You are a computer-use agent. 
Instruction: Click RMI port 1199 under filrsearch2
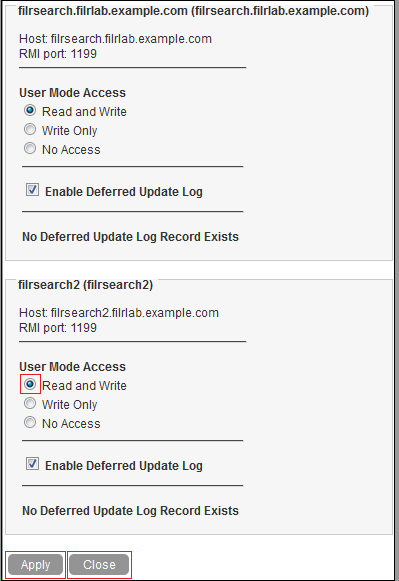pyautogui.click(x=58, y=328)
